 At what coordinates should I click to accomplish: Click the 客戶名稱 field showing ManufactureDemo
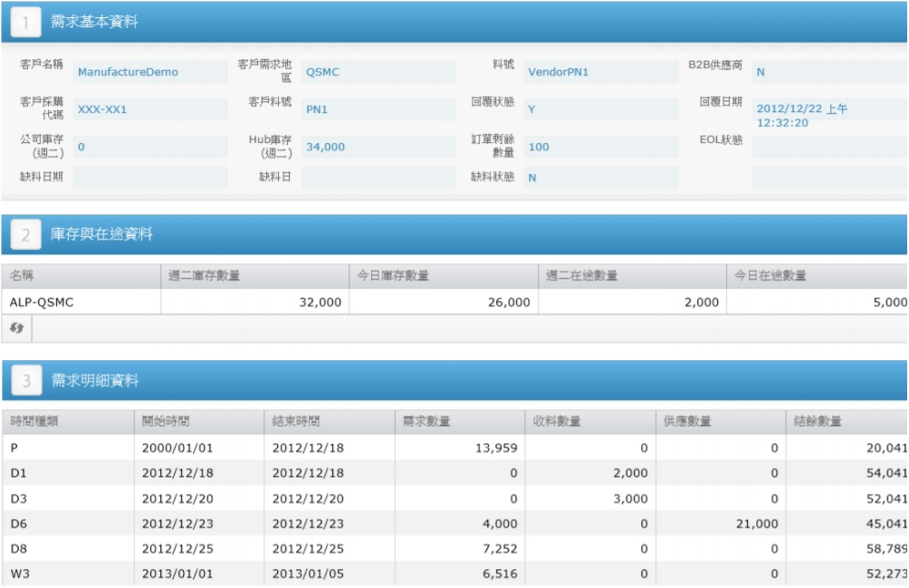click(150, 72)
